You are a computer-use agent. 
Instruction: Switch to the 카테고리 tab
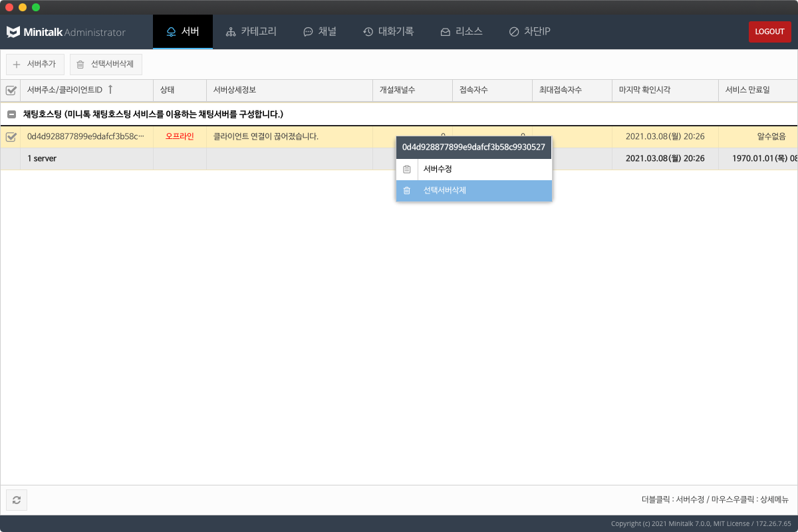tap(251, 31)
